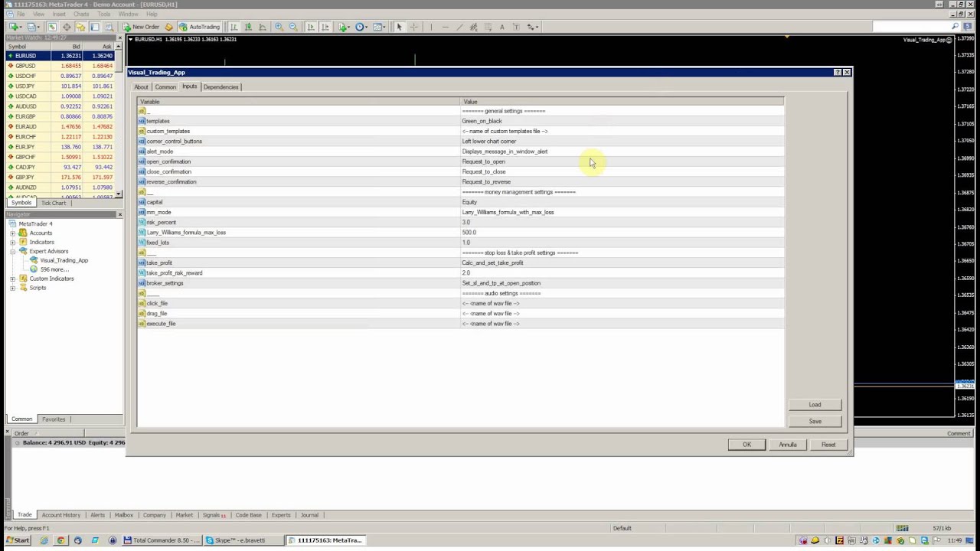Open the Tick Chart tab
The height and width of the screenshot is (551, 980).
pyautogui.click(x=54, y=203)
